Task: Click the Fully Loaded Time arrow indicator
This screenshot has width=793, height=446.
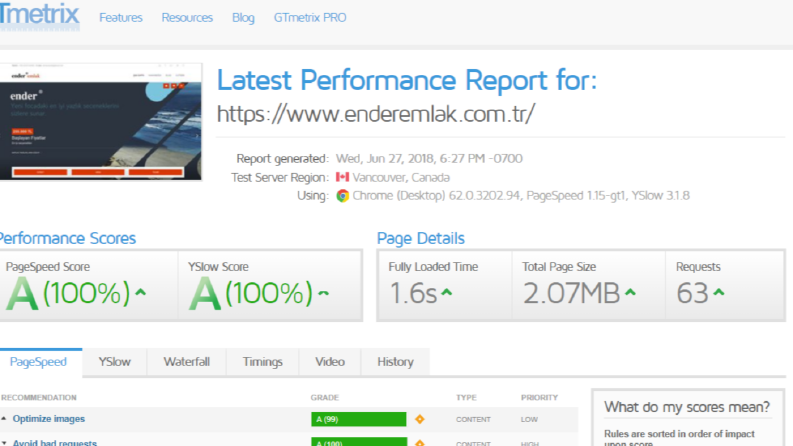Action: 447,292
